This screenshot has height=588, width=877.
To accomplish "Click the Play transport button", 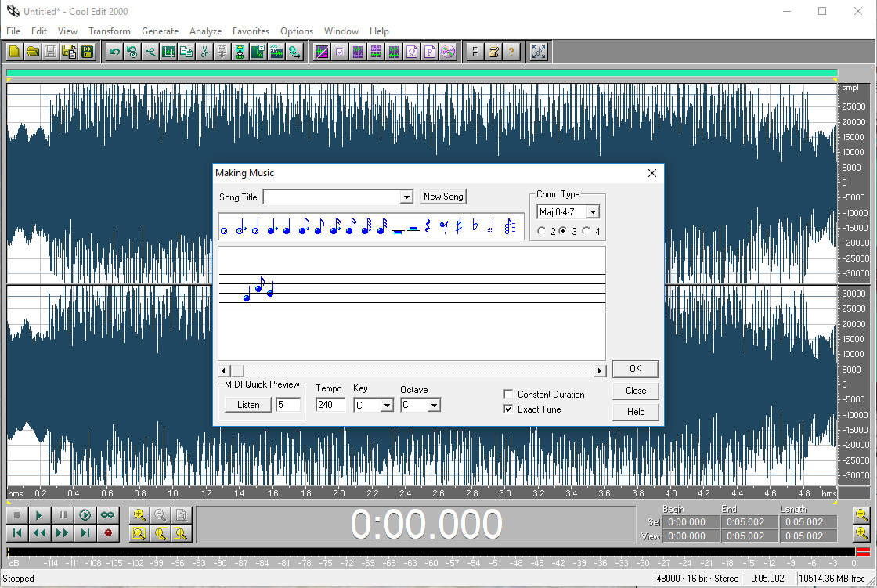I will point(39,515).
